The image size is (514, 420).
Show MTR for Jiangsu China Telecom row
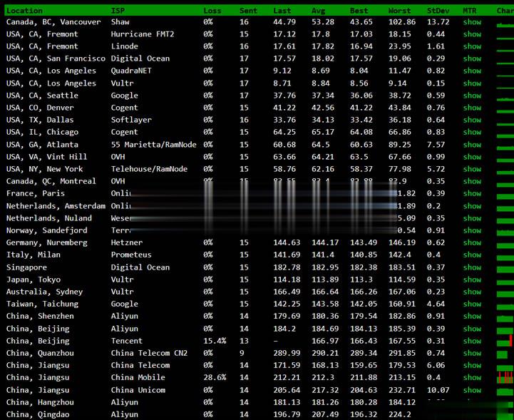click(472, 365)
